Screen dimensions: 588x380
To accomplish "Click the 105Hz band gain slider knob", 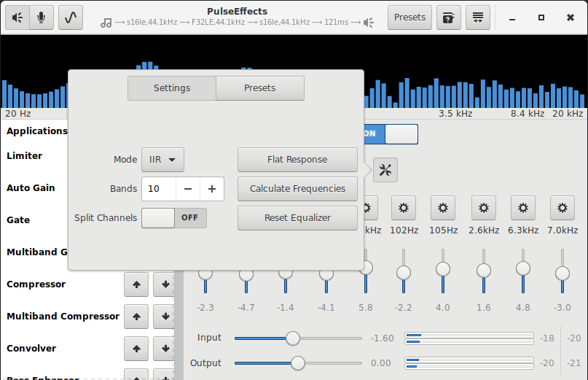I will pos(443,269).
